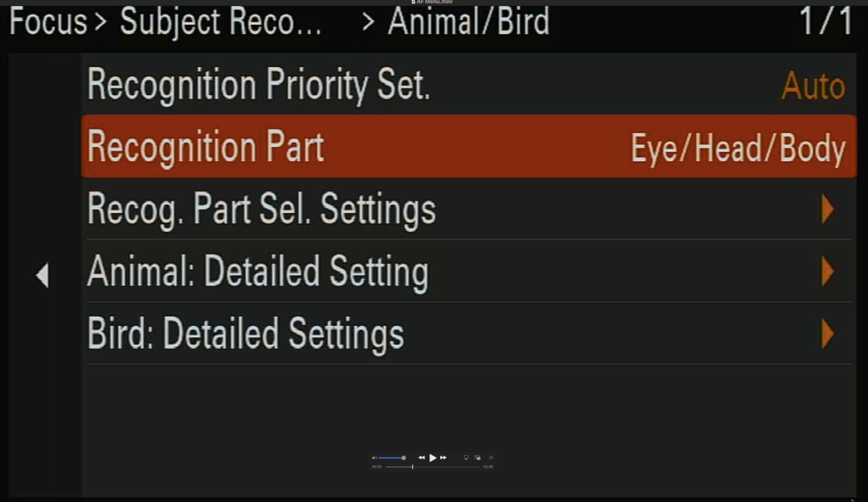
Task: Open AirPlay options in video controls
Action: [466, 458]
